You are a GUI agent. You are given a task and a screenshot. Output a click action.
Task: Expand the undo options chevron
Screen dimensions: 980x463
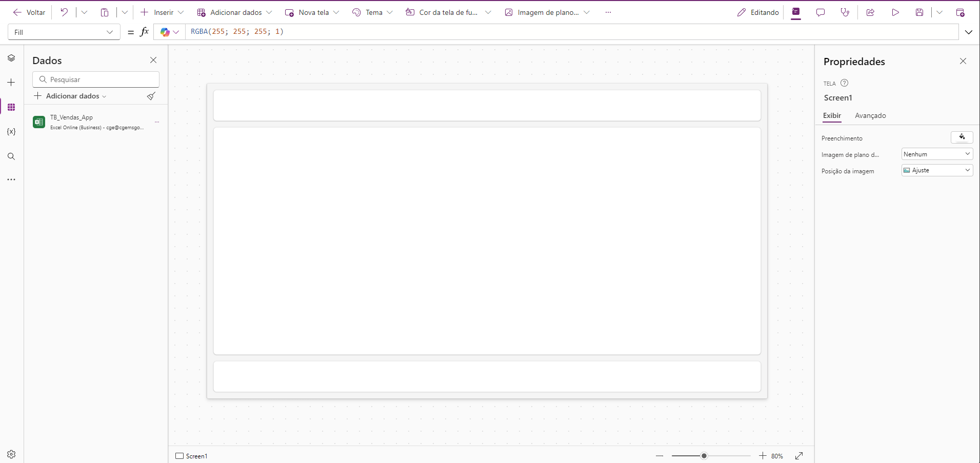[x=84, y=12]
